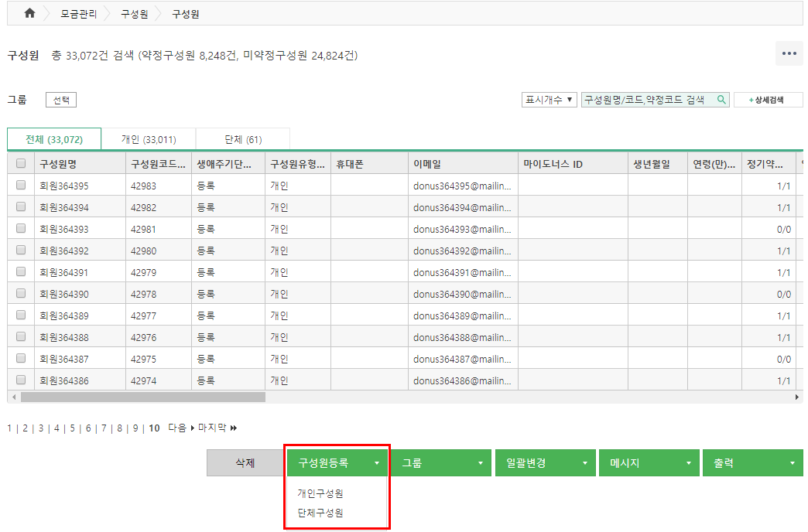This screenshot has height=532, width=808.
Task: Mark the checkbox for 회원364388
Action: 21,336
